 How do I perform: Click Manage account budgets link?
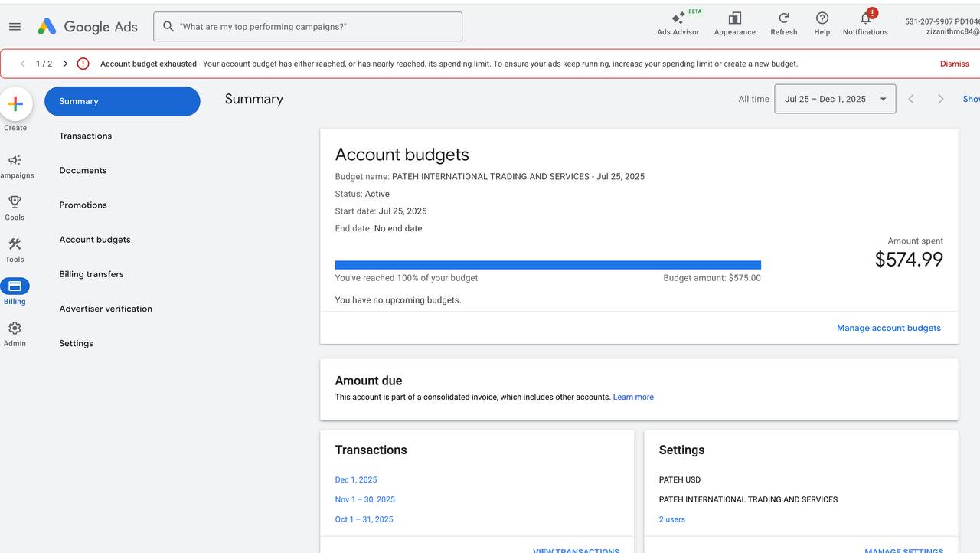[889, 328]
